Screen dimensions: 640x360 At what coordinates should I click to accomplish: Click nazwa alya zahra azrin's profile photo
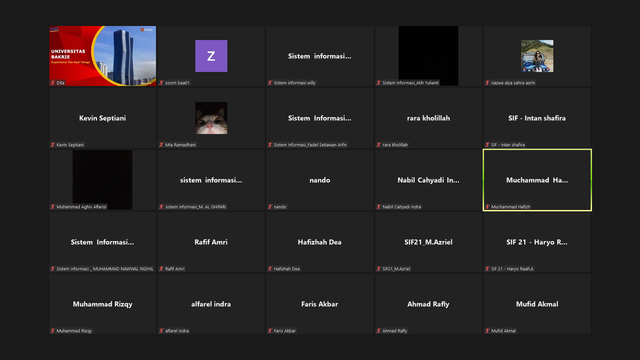tap(537, 56)
